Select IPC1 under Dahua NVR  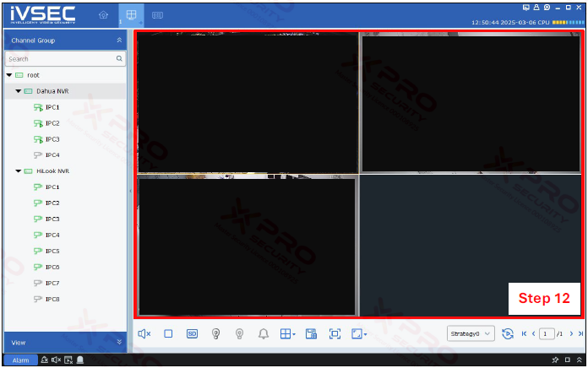point(52,107)
